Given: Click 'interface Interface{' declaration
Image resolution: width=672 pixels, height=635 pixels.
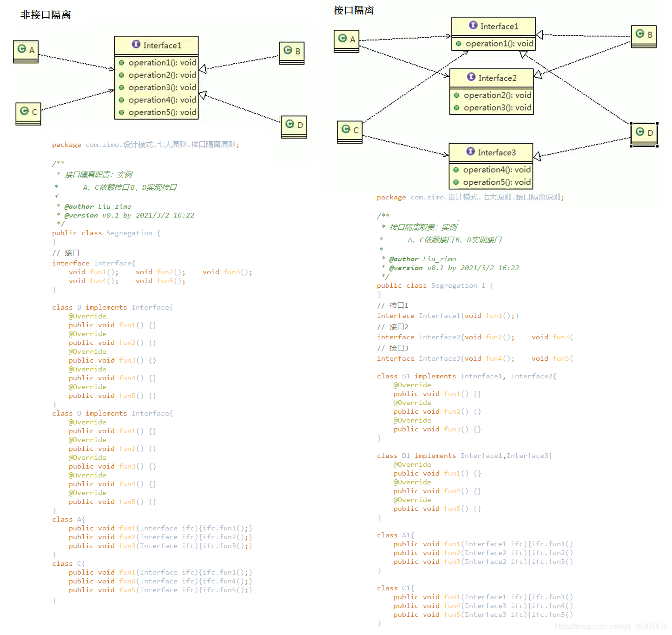Looking at the screenshot, I should 93,263.
